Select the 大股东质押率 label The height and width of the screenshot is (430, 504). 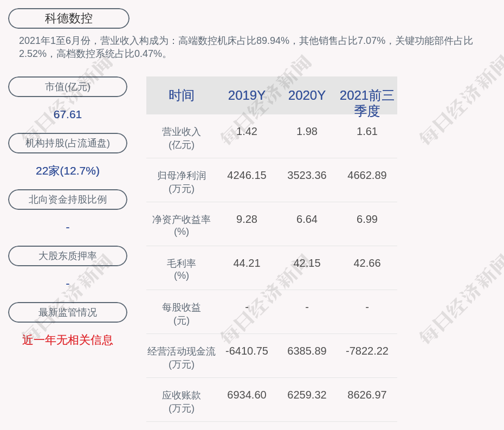point(68,256)
